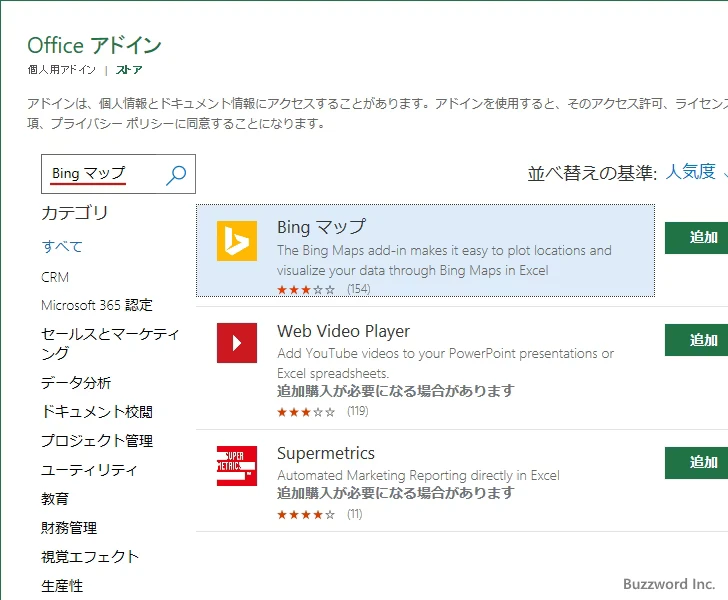The width and height of the screenshot is (728, 600).
Task: Click "Add YouTube videos" description text
Action: click(x=446, y=363)
